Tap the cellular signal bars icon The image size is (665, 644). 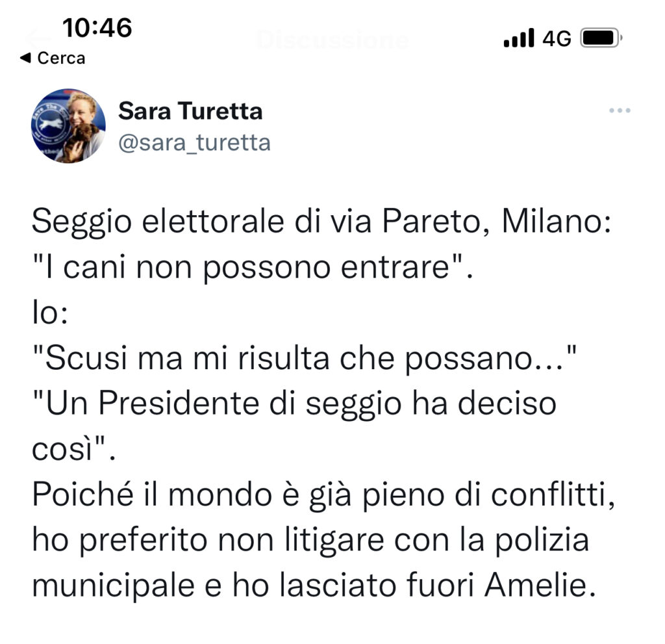click(519, 38)
